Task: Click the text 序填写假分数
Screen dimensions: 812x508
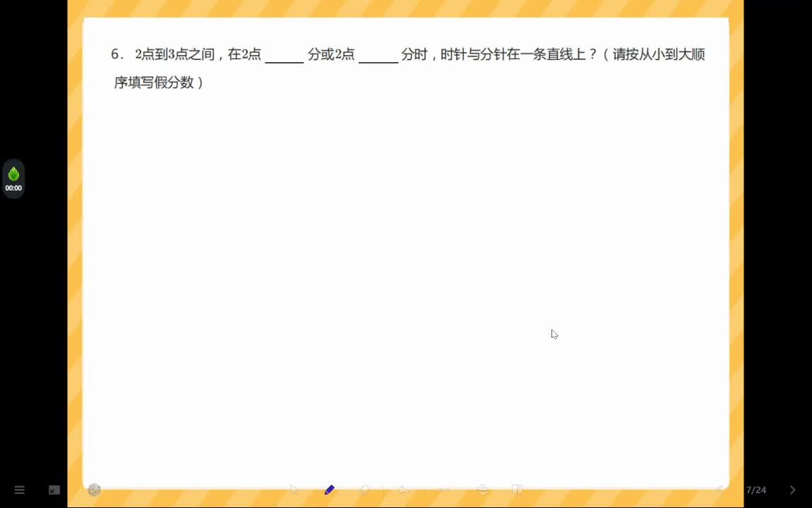Action: pyautogui.click(x=154, y=83)
